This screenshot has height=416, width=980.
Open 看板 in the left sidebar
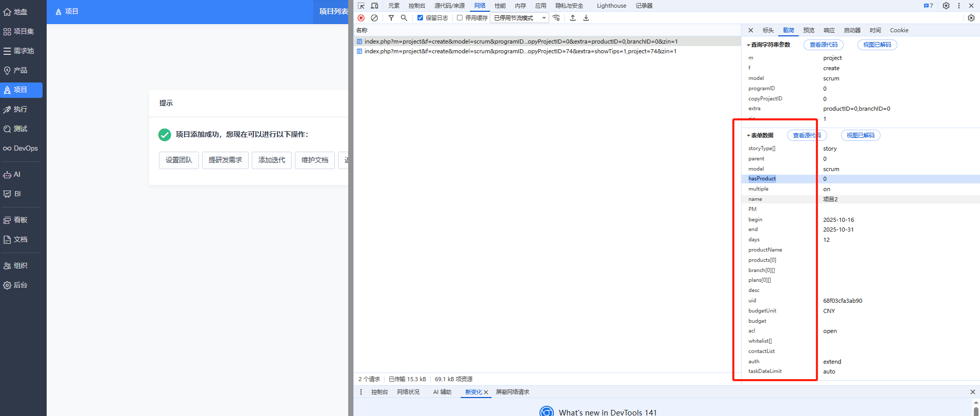click(21, 220)
